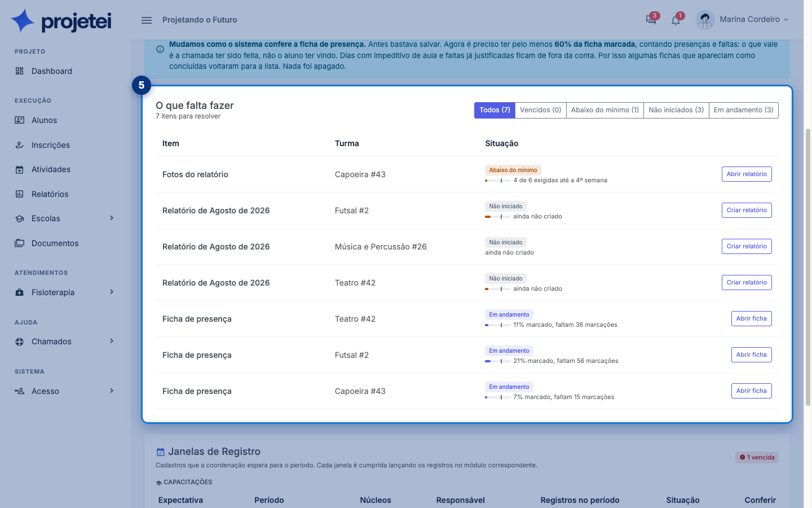Click the progress bar for 21% marcado
The width and height of the screenshot is (812, 508).
tap(497, 361)
